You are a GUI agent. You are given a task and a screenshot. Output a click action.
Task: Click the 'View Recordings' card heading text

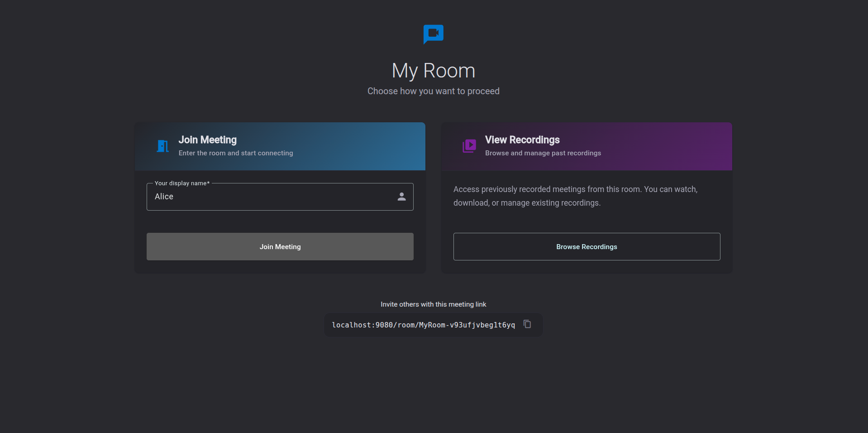point(522,140)
